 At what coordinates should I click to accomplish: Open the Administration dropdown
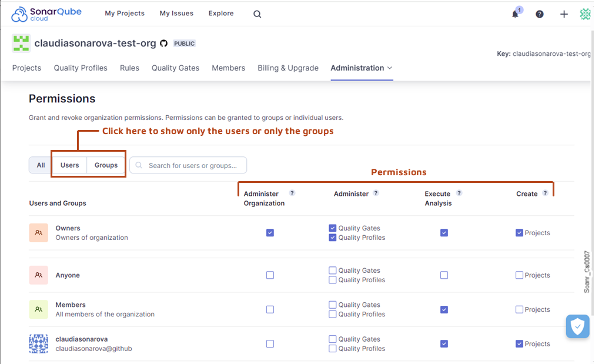point(361,68)
